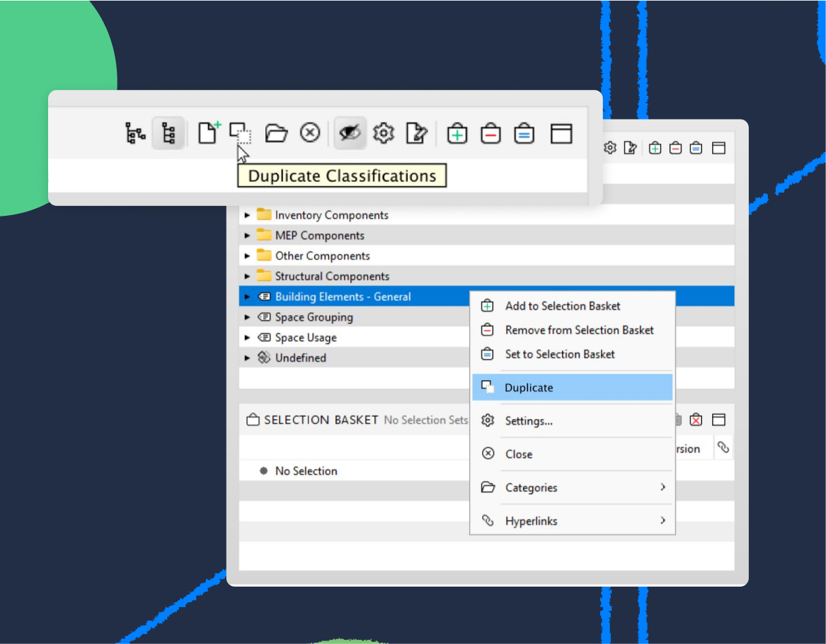Image resolution: width=826 pixels, height=644 pixels.
Task: Click window layout icon in the small panel toolbar
Action: click(x=718, y=148)
